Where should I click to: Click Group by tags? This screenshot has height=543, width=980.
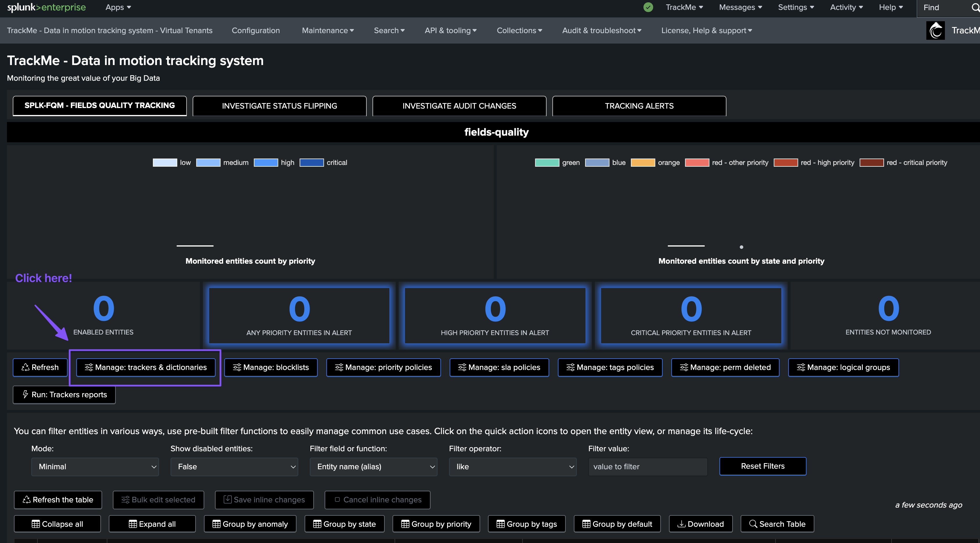point(527,524)
